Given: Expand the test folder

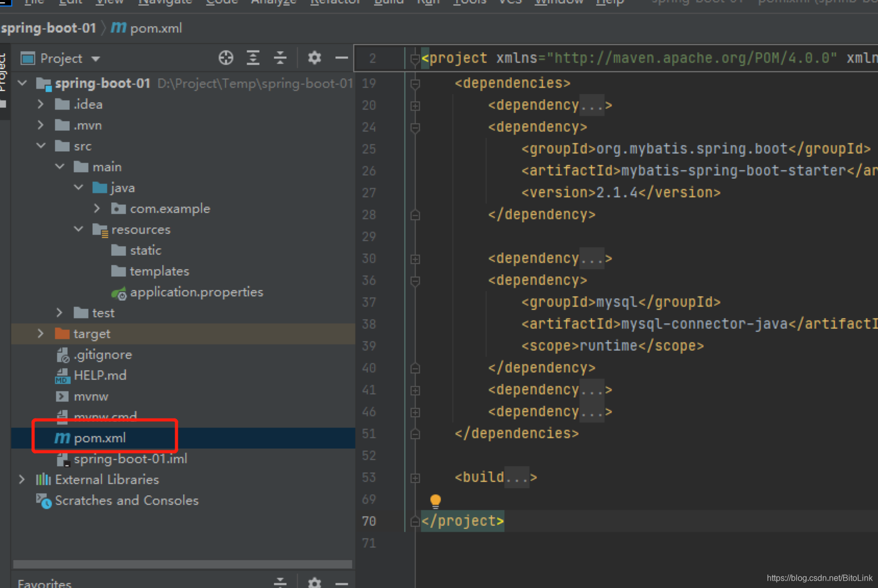Looking at the screenshot, I should click(x=60, y=313).
